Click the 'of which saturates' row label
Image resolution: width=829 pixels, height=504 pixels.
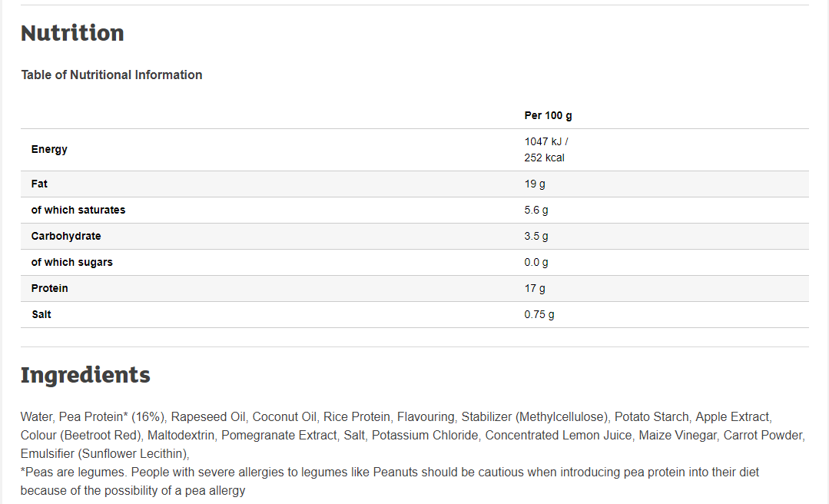pyautogui.click(x=78, y=210)
